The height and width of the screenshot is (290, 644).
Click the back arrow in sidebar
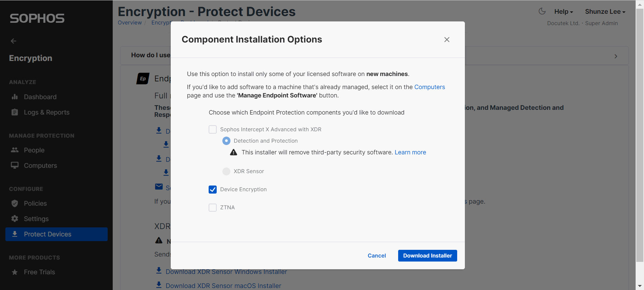13,41
